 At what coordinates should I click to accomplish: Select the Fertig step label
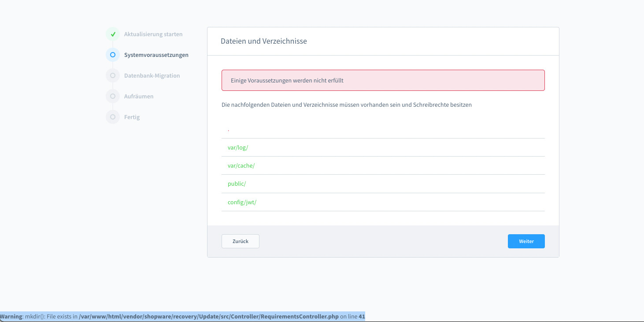(x=132, y=117)
